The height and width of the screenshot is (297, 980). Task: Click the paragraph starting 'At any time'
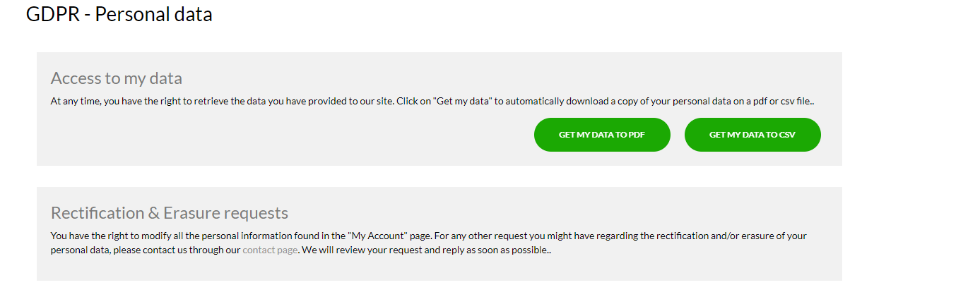(432, 102)
